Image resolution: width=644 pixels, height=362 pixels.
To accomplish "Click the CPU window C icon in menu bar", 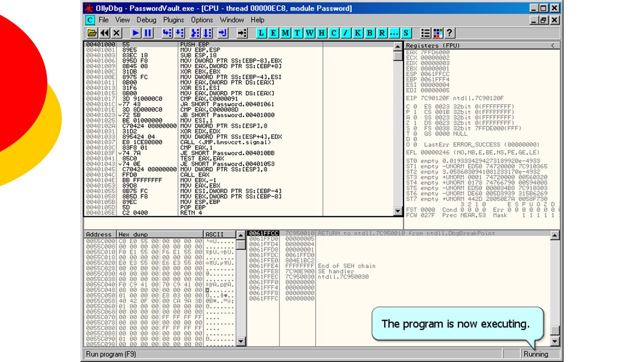I will tap(90, 20).
